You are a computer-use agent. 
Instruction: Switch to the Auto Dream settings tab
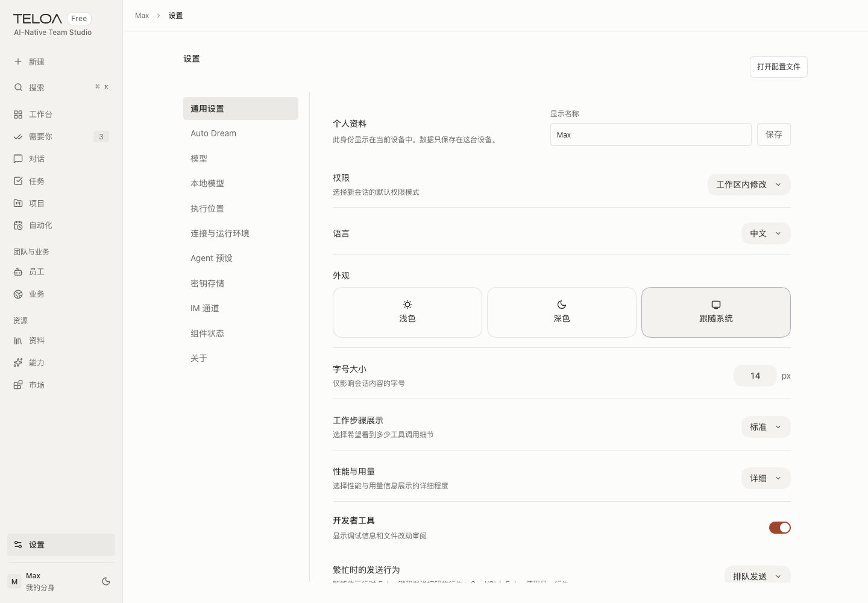point(241,133)
